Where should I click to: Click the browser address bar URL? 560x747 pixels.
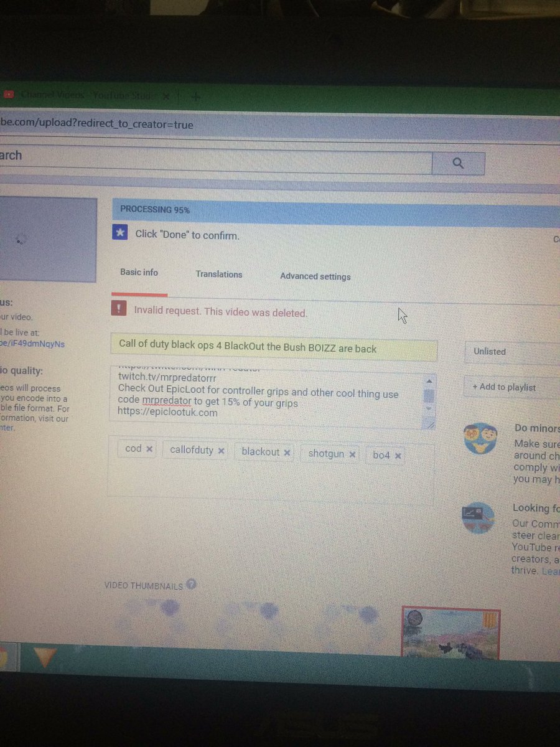click(x=96, y=124)
